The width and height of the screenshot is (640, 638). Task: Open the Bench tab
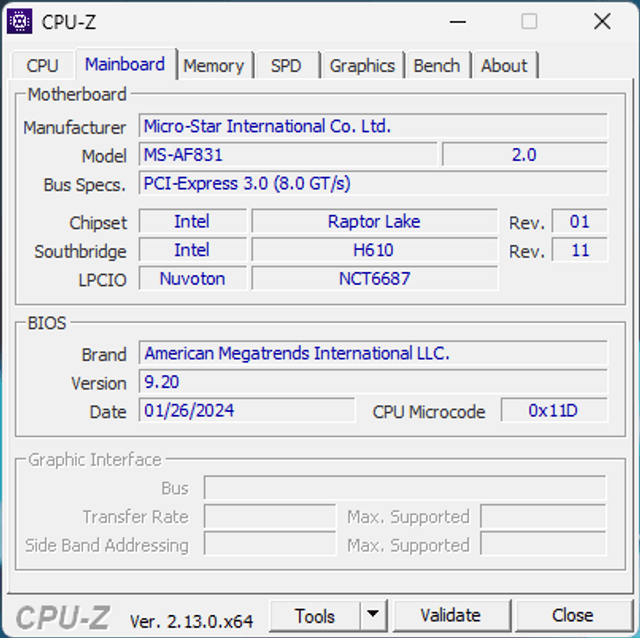tap(437, 65)
